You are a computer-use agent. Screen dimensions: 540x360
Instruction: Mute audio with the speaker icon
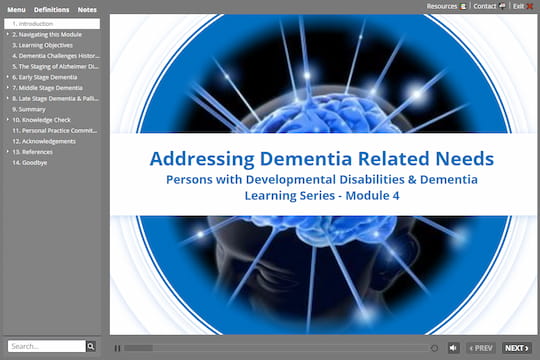[454, 348]
